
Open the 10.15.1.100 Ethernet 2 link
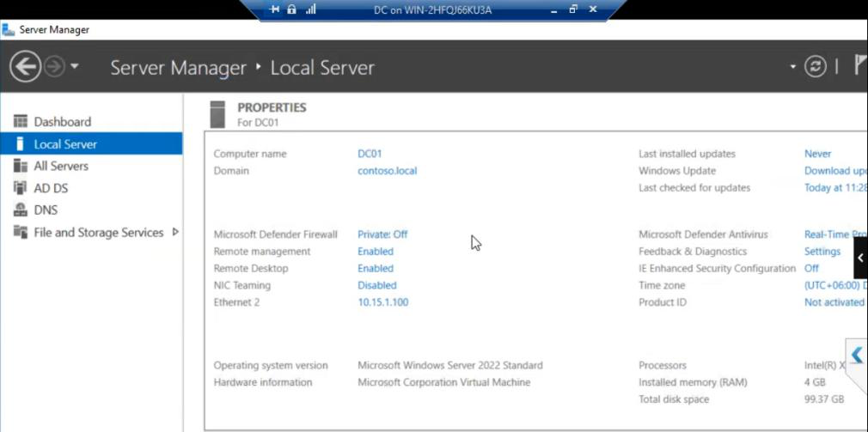pyautogui.click(x=383, y=302)
